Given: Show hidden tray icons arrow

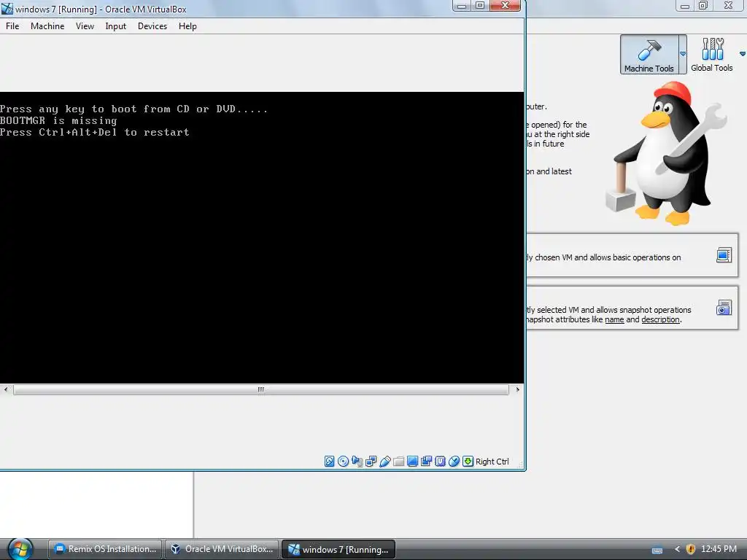Looking at the screenshot, I should [x=677, y=549].
